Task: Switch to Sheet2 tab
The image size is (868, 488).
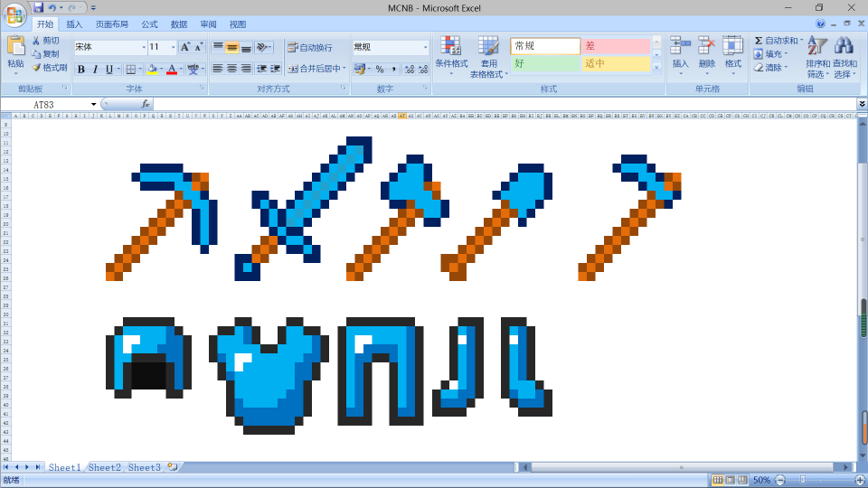Action: (x=104, y=467)
